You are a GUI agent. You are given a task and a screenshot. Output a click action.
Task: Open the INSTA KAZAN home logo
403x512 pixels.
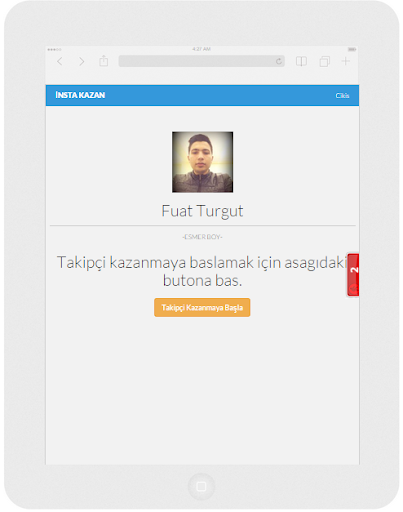coord(80,95)
